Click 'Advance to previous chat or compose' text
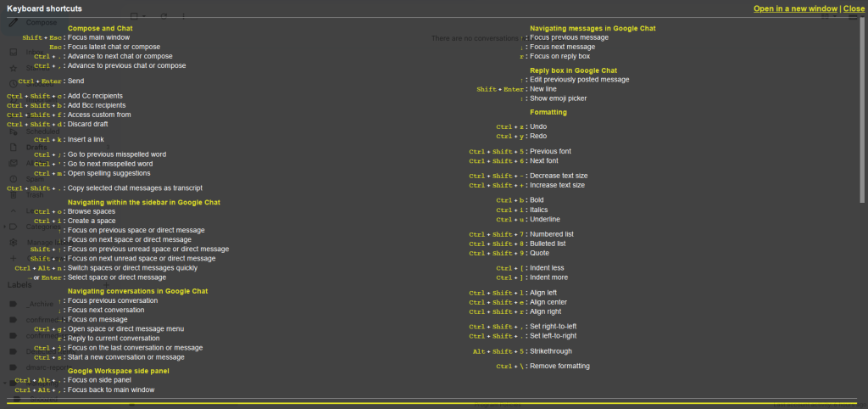Screen dimensions: 868x409 coord(127,65)
